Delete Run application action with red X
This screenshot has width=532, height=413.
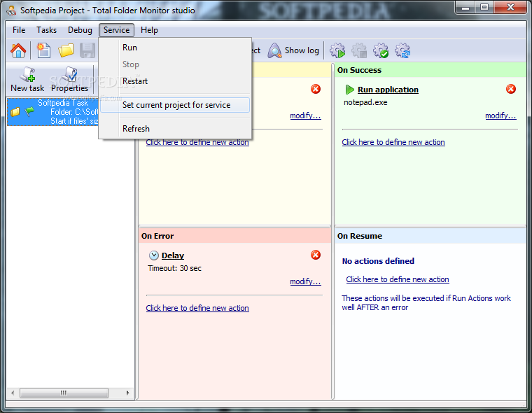point(510,89)
